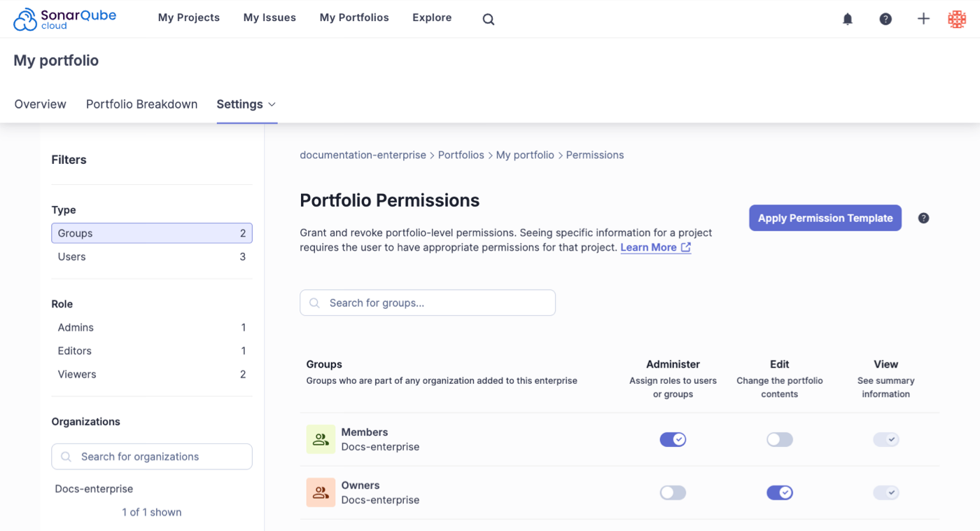Click the Owners group icon
This screenshot has width=980, height=531.
click(321, 492)
